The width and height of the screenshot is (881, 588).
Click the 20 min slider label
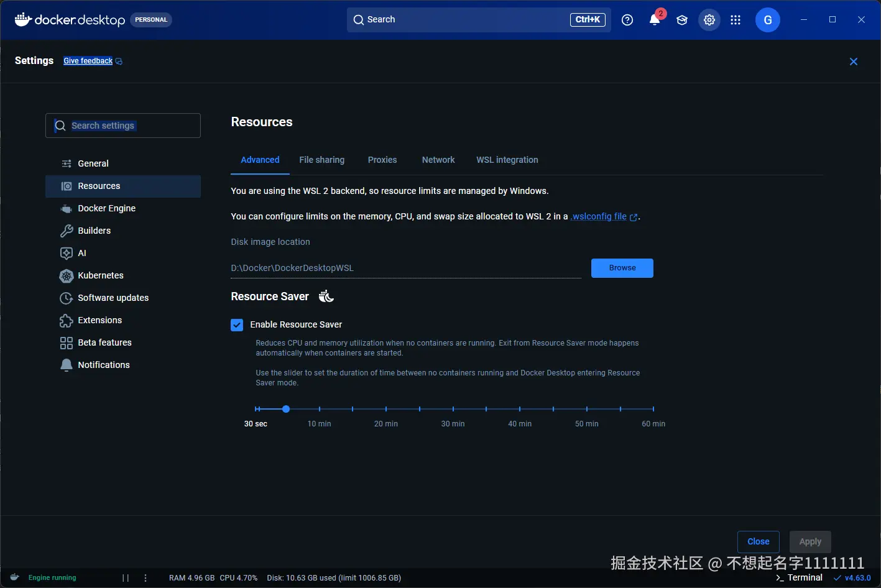click(x=386, y=424)
